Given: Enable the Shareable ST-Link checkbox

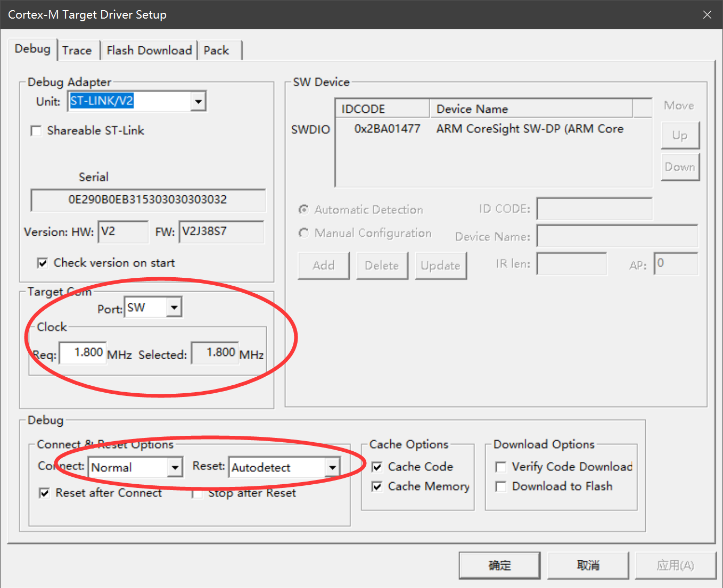Looking at the screenshot, I should (x=36, y=131).
